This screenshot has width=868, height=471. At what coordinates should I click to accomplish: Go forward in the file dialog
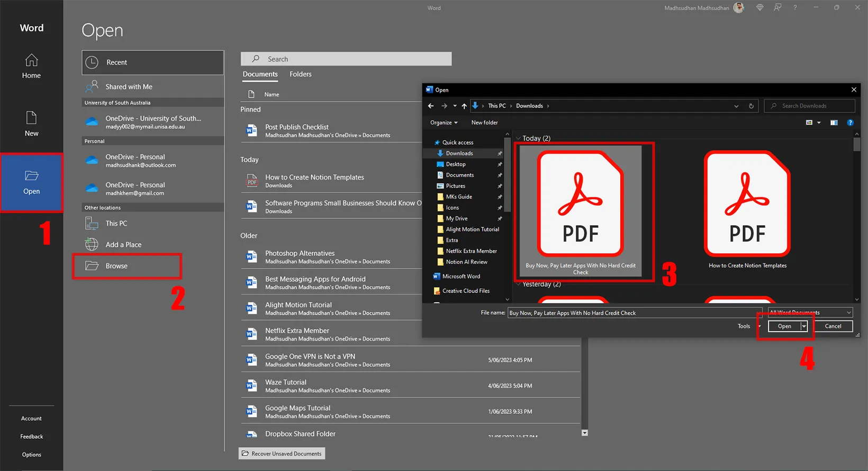(x=444, y=106)
